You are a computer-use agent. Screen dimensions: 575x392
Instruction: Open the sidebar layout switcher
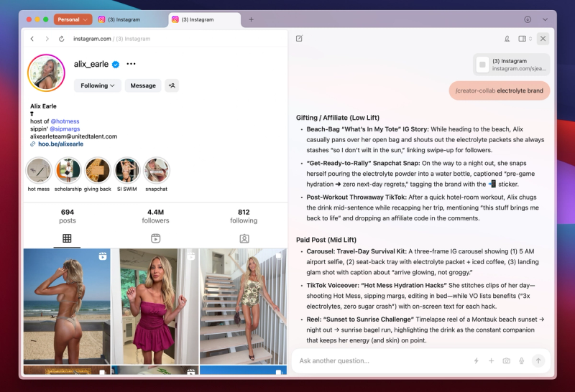(x=525, y=39)
